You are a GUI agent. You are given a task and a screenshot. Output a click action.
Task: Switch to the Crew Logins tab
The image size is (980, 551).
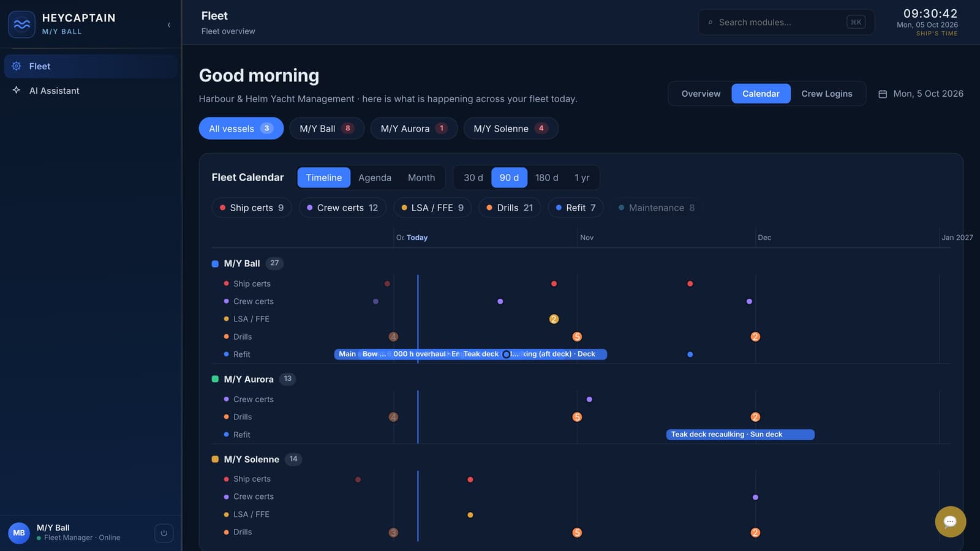pos(827,94)
